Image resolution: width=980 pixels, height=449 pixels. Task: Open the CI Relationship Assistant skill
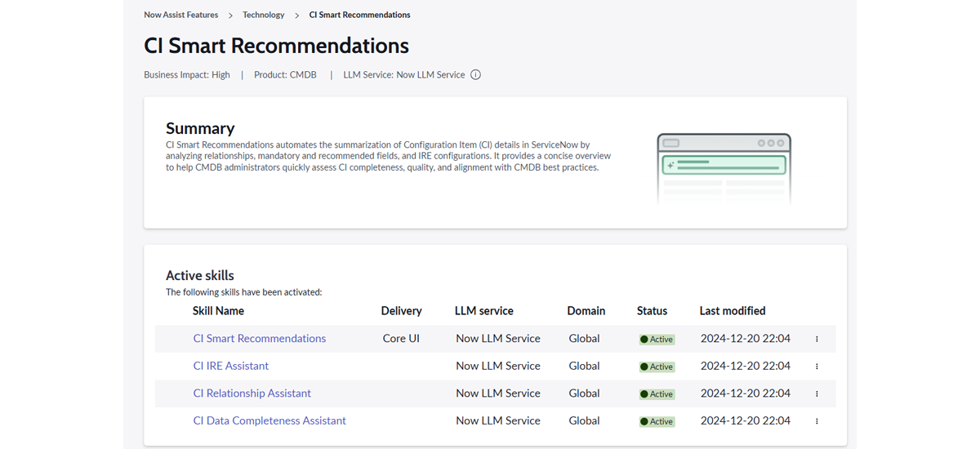point(252,393)
